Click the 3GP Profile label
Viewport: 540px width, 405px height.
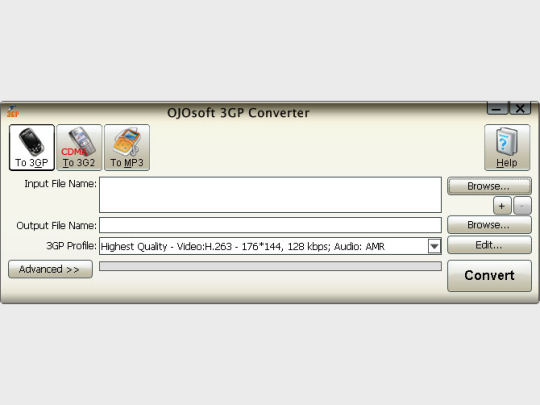[72, 246]
